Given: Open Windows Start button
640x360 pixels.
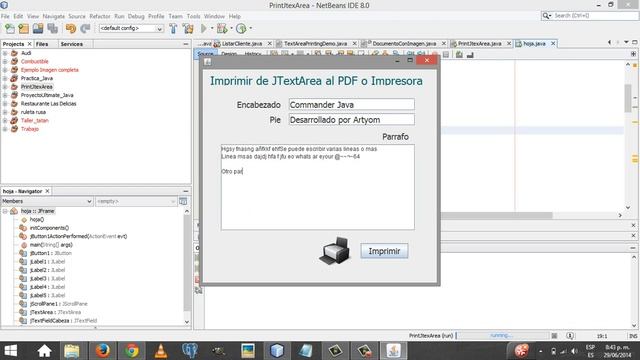Looking at the screenshot, I should click(11, 351).
